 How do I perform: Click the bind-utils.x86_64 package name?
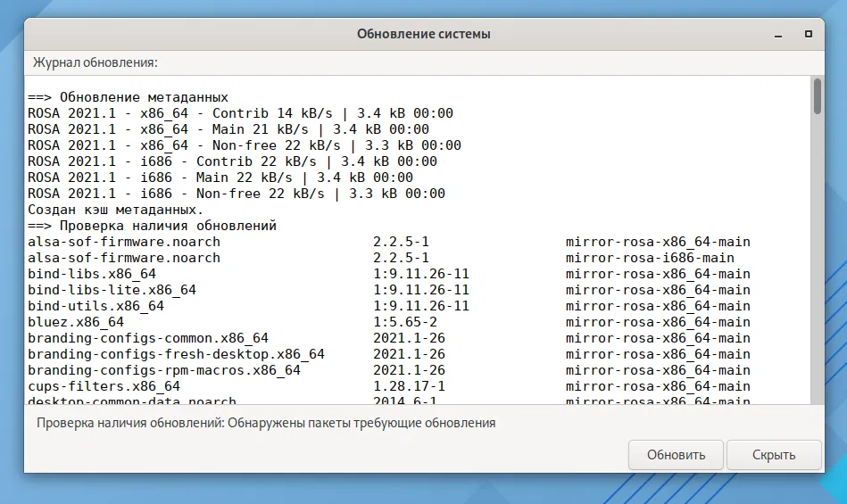pos(95,306)
